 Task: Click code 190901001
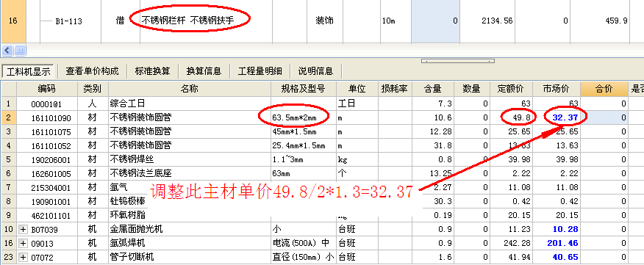51,202
